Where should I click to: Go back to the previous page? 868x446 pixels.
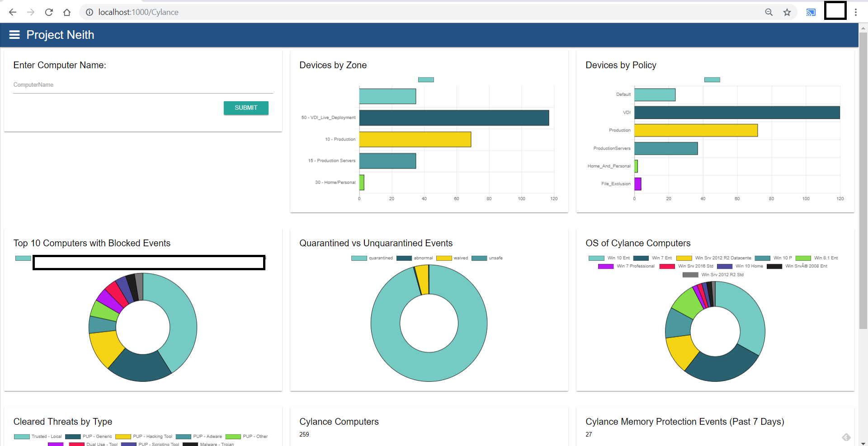13,12
